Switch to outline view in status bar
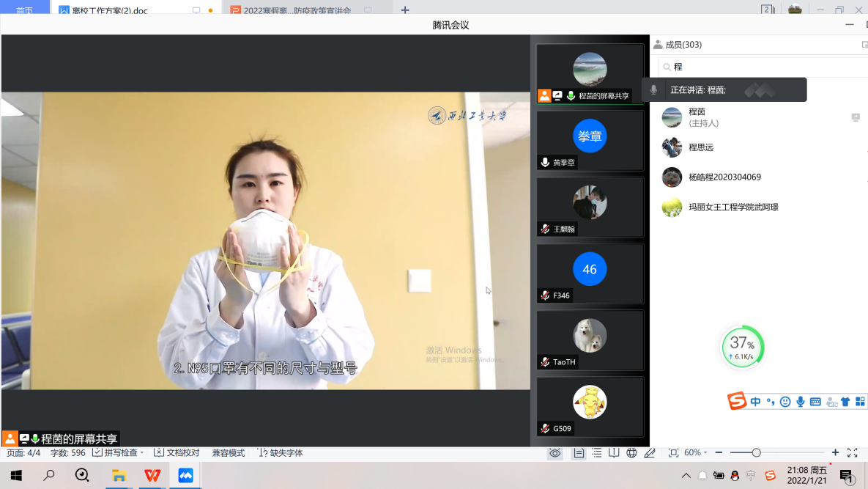The width and height of the screenshot is (868, 489). [x=597, y=453]
